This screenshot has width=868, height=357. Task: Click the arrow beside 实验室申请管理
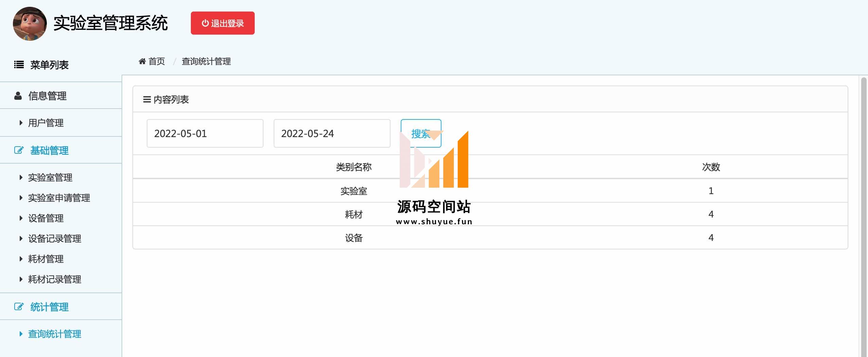(21, 198)
